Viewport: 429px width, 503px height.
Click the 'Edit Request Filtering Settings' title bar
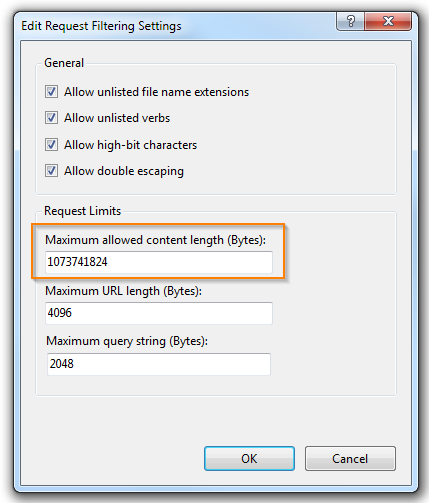pos(101,26)
